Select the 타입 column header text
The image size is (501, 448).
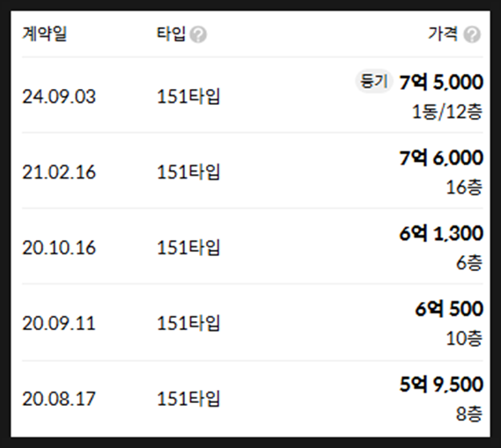pyautogui.click(x=171, y=33)
